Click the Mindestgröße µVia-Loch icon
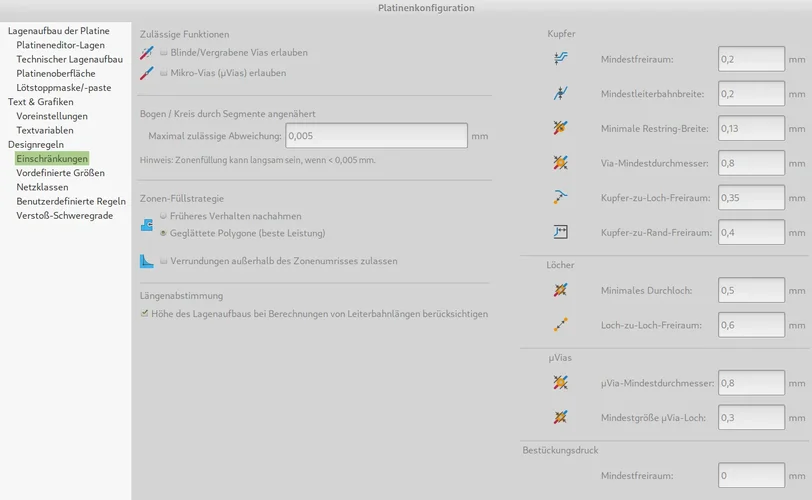The image size is (812, 500). coord(560,417)
